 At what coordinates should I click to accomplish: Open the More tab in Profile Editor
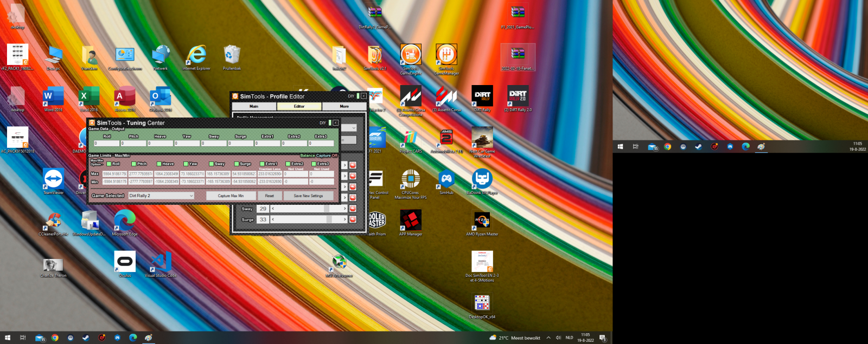click(344, 106)
